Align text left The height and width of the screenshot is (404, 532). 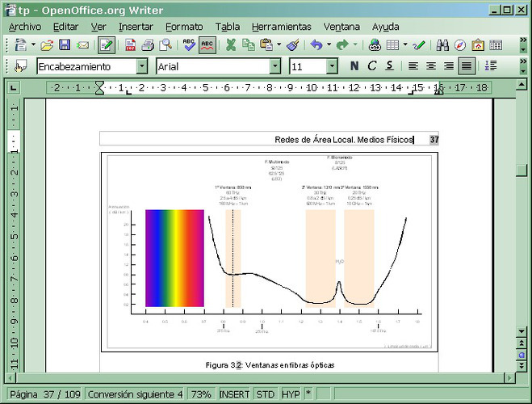(x=413, y=66)
